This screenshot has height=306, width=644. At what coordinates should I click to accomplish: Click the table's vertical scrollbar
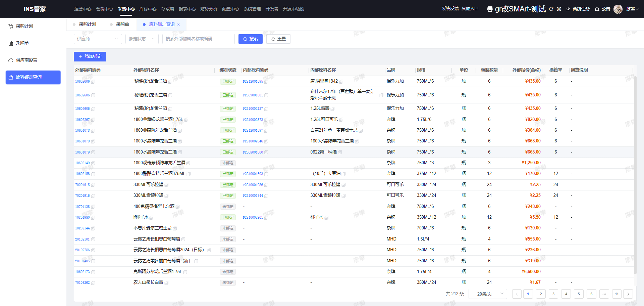(635, 175)
